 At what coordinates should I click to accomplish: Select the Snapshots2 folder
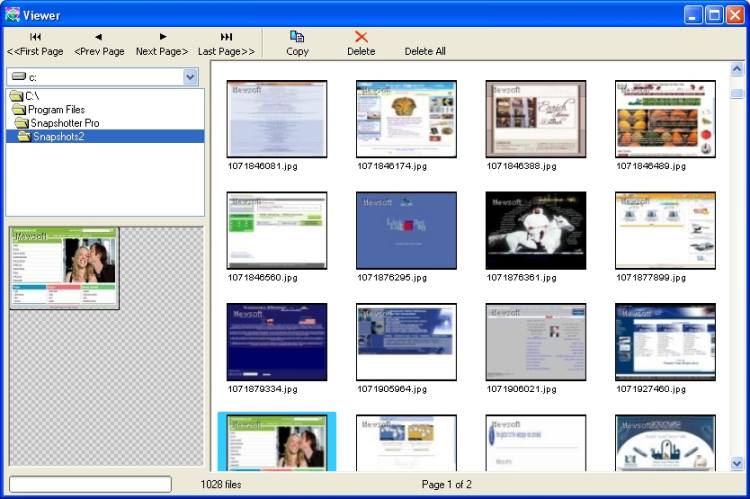[x=58, y=136]
